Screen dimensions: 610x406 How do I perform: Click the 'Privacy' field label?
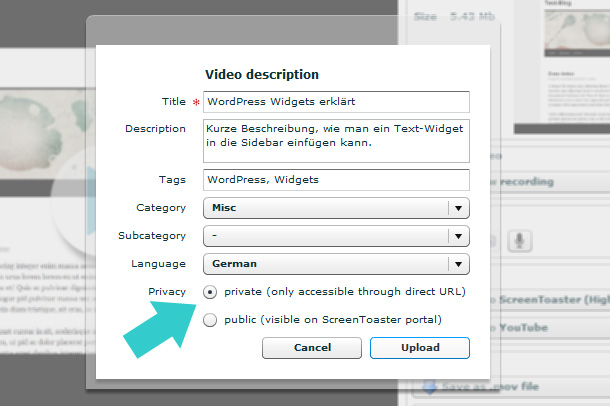tap(167, 292)
